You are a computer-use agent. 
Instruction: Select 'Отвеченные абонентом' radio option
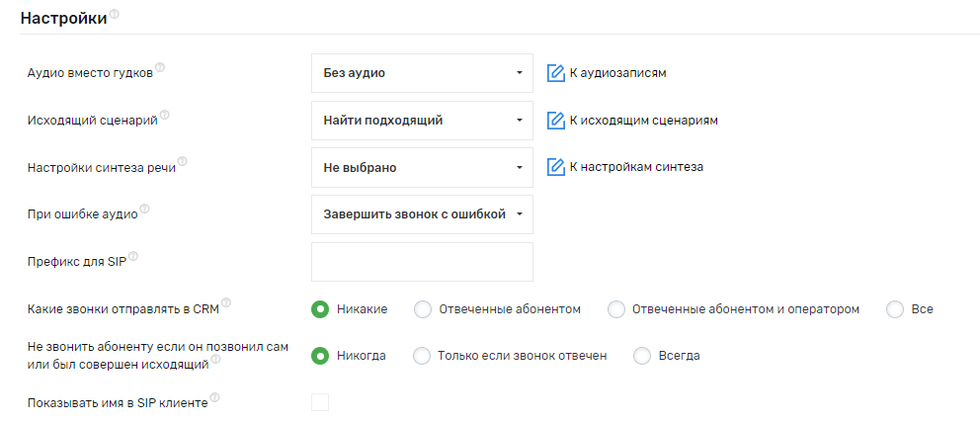423,309
